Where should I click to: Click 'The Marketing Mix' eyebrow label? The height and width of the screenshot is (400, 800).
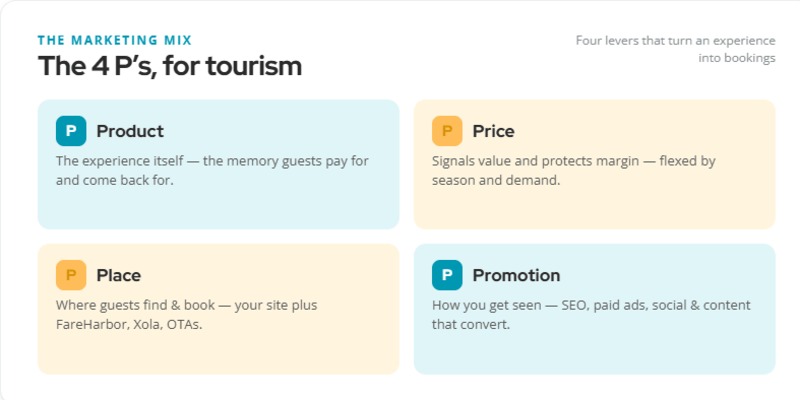tap(115, 40)
